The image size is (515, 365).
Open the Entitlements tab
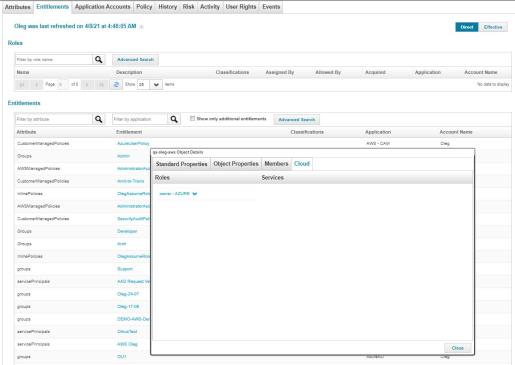click(x=53, y=7)
